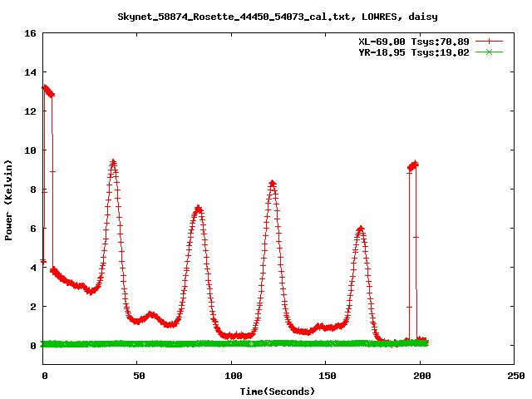Image resolution: width=532 pixels, height=399 pixels.
Task: Click the red peak near 122 seconds
Action: (x=273, y=184)
